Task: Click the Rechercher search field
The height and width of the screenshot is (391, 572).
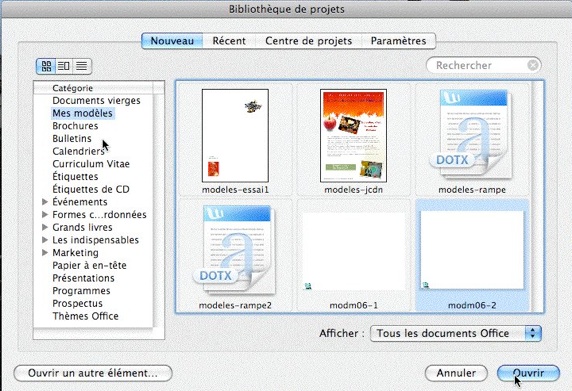Action: (x=483, y=65)
